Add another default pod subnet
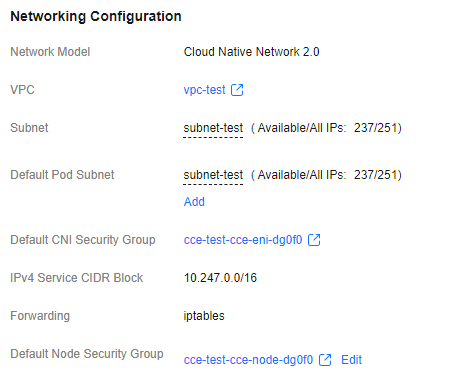Image resolution: width=453 pixels, height=385 pixels. (x=194, y=202)
